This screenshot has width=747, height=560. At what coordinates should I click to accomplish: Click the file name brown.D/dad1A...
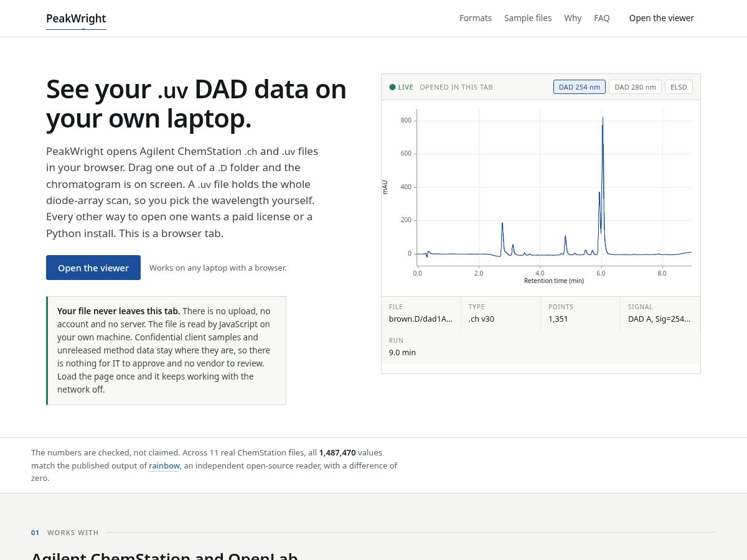[x=421, y=319]
